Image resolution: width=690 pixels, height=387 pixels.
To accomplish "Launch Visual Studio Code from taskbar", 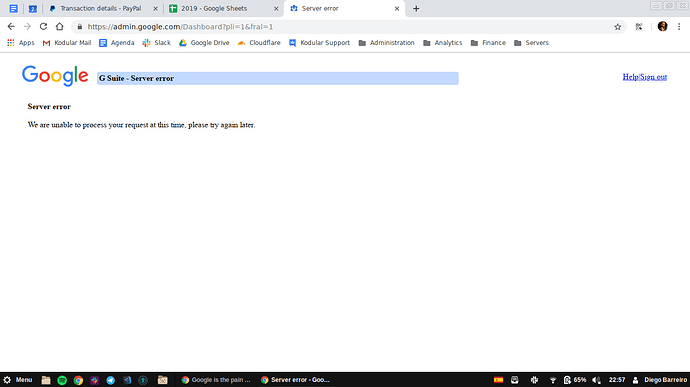I will tap(127, 380).
